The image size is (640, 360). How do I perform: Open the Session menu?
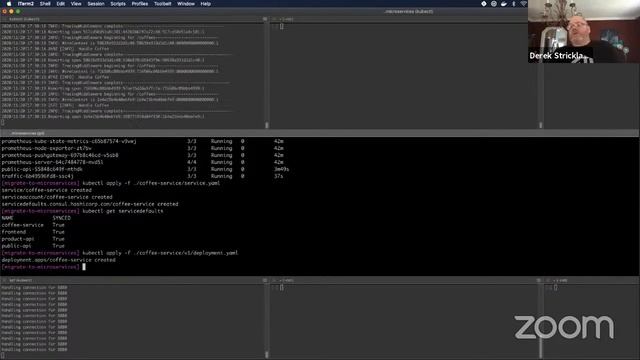(96, 4)
